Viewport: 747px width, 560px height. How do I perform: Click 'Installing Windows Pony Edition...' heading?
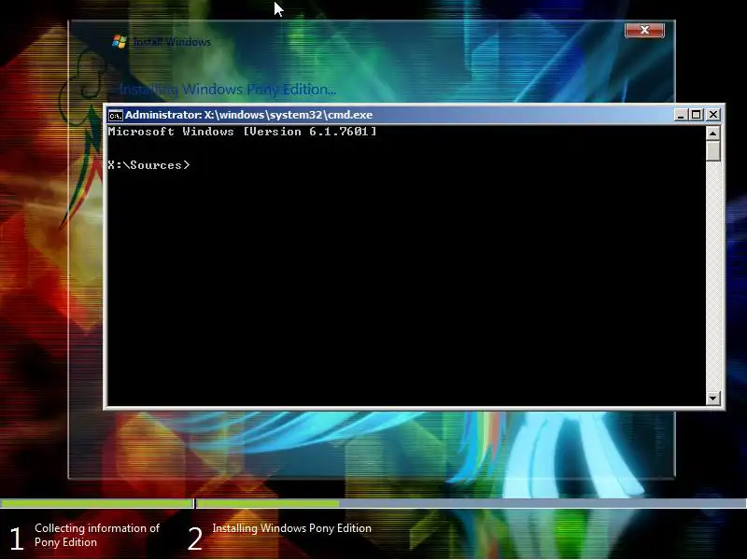click(x=228, y=89)
